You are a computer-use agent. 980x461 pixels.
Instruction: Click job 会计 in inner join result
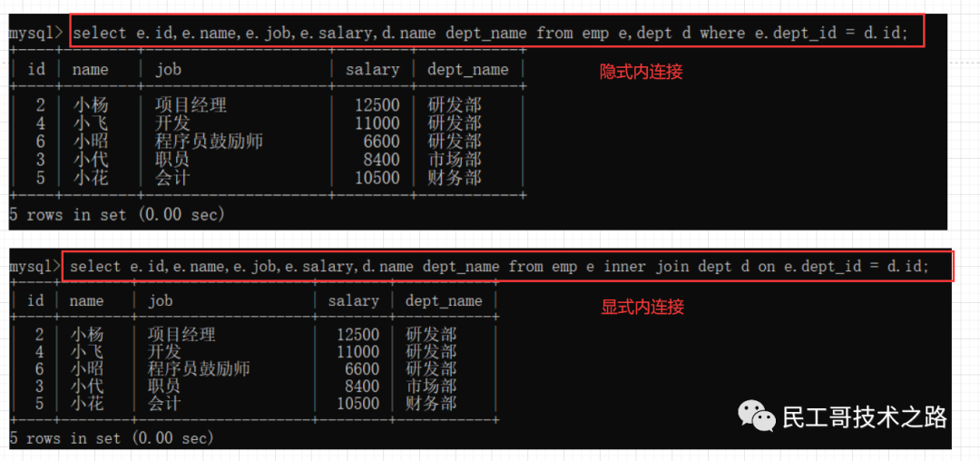[x=165, y=404]
